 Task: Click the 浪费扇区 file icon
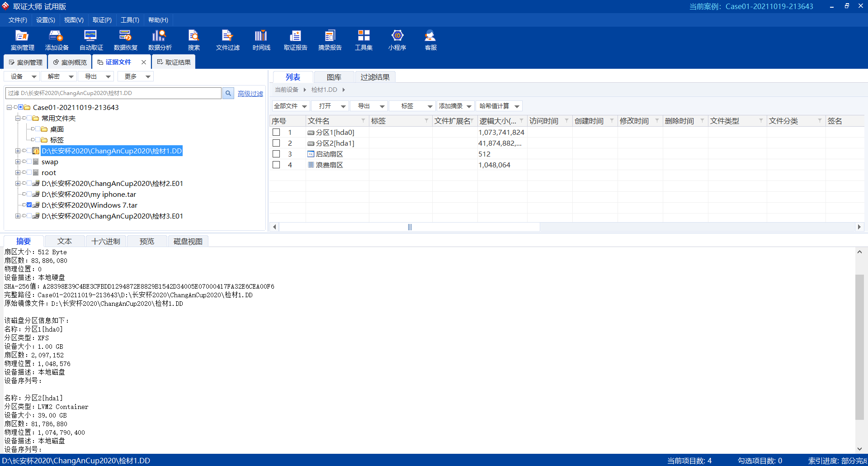[311, 165]
